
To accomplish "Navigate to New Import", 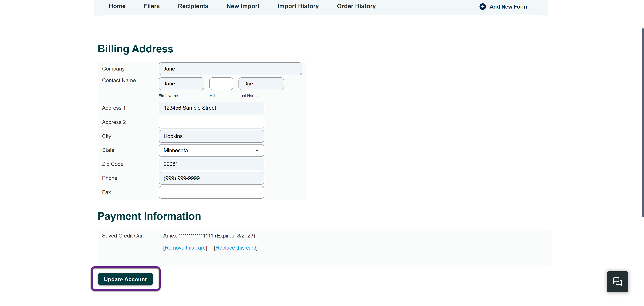I will 243,6.
